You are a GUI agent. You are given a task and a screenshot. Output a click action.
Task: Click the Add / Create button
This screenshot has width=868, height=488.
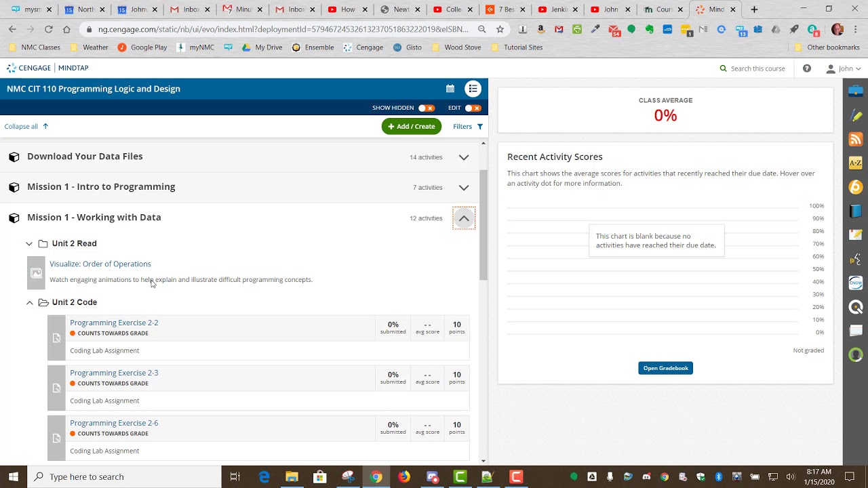click(x=412, y=126)
